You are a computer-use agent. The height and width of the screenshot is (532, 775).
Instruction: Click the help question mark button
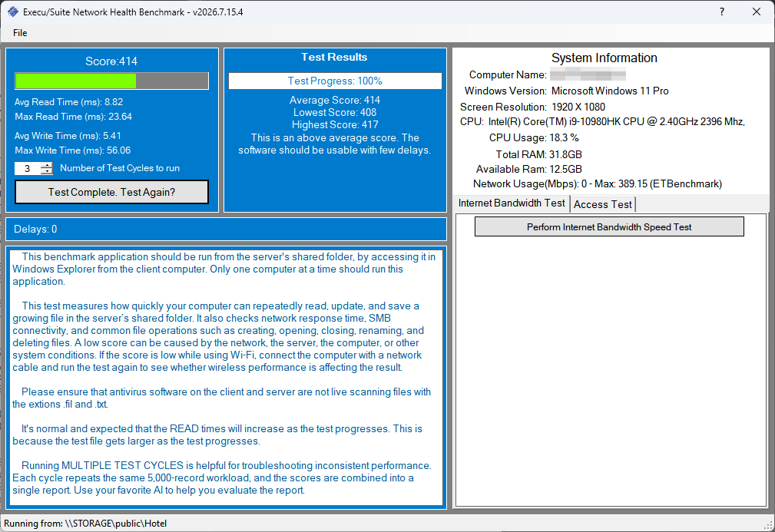click(722, 12)
